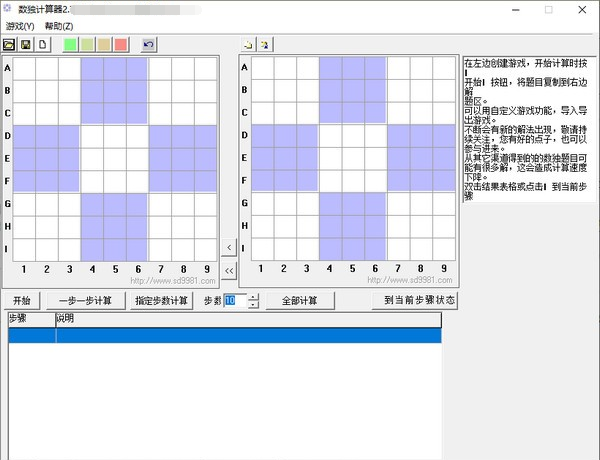
Task: Click the single left arrow < button
Action: (x=229, y=247)
